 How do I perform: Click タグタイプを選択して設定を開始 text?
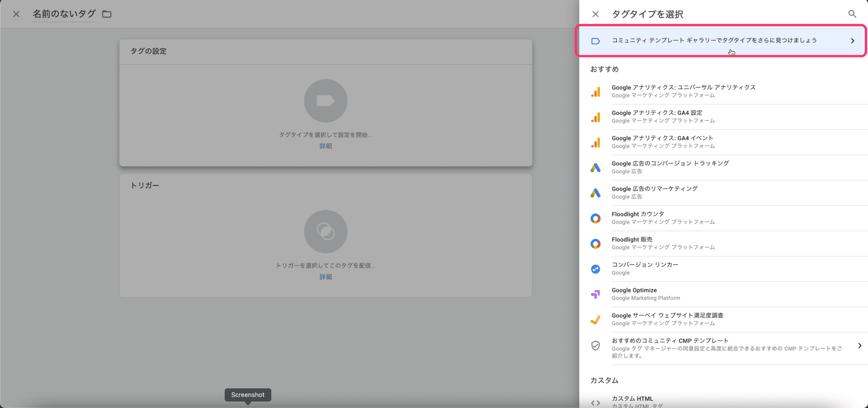(326, 135)
